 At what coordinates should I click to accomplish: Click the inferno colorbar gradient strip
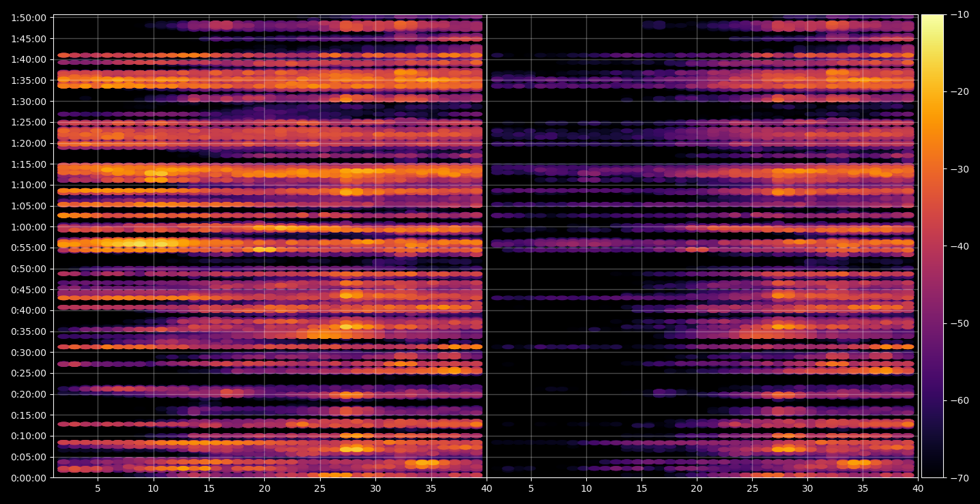pyautogui.click(x=932, y=246)
